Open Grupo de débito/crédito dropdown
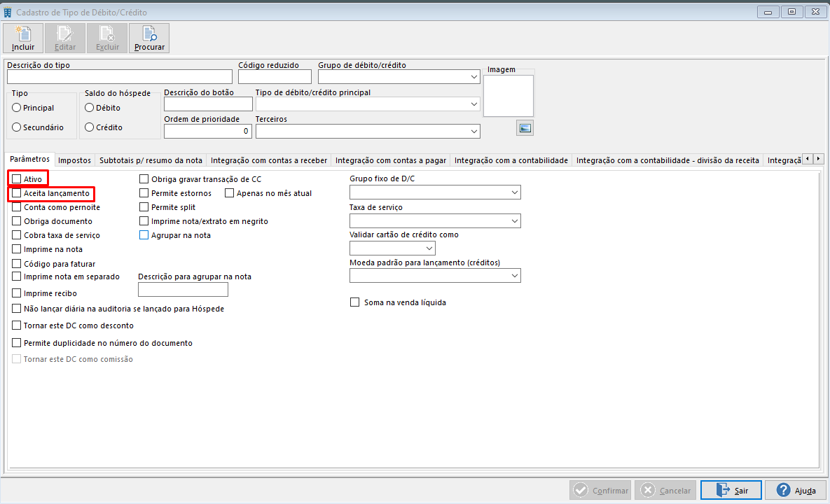This screenshot has height=504, width=830. 473,77
